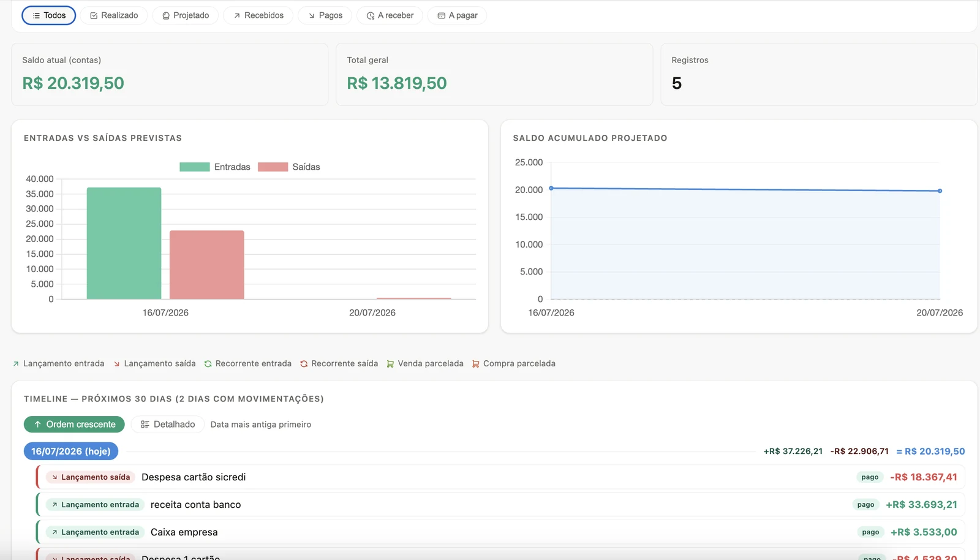Screen dimensions: 980x560
Task: Click the Lançamento saída legend icon
Action: click(x=116, y=363)
